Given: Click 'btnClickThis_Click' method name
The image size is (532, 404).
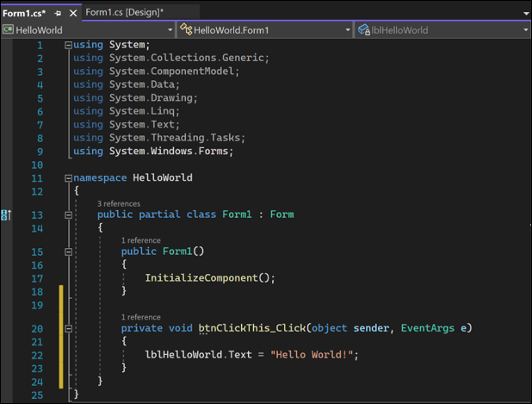Looking at the screenshot, I should tap(252, 328).
